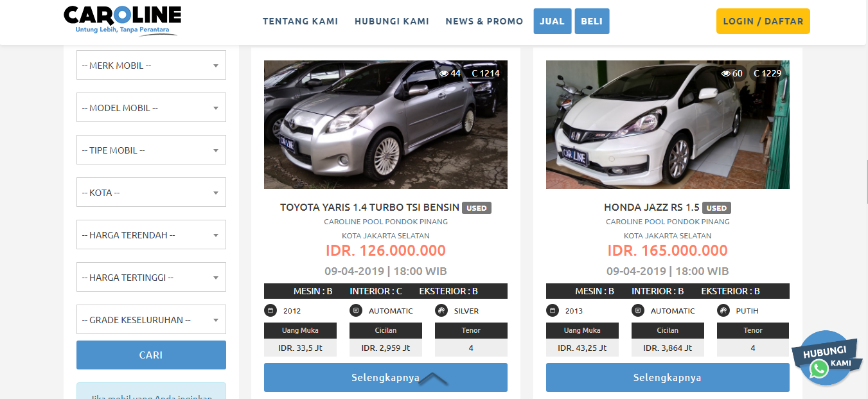Switch to the JUAL tab

coord(552,21)
